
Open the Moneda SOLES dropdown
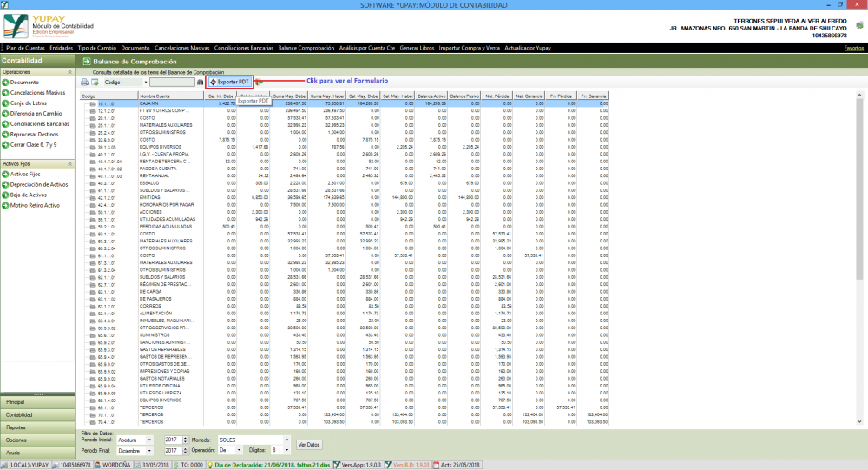286,440
